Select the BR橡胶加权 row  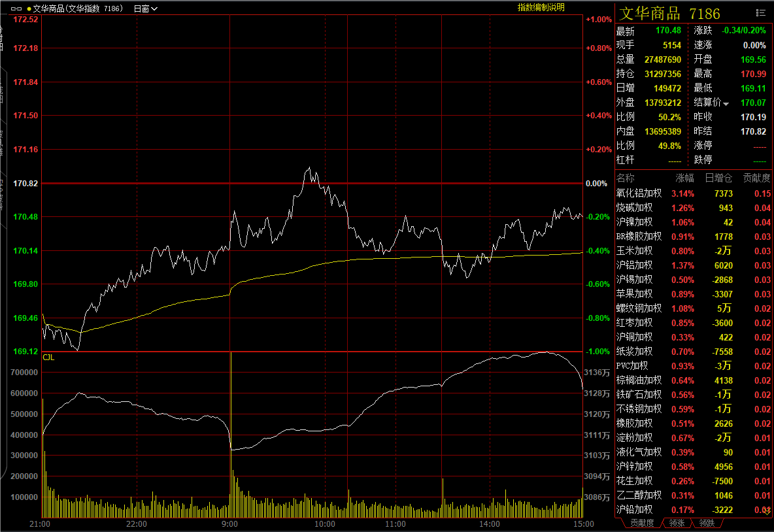(694, 237)
